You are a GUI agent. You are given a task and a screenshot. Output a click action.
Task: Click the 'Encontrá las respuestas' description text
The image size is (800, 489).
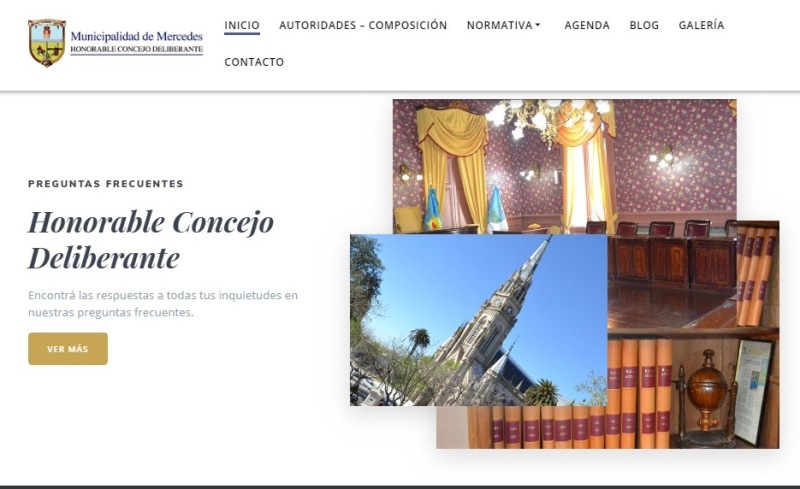(x=163, y=303)
